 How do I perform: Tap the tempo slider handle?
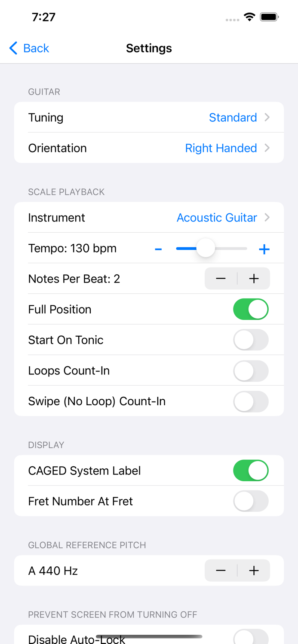205,248
